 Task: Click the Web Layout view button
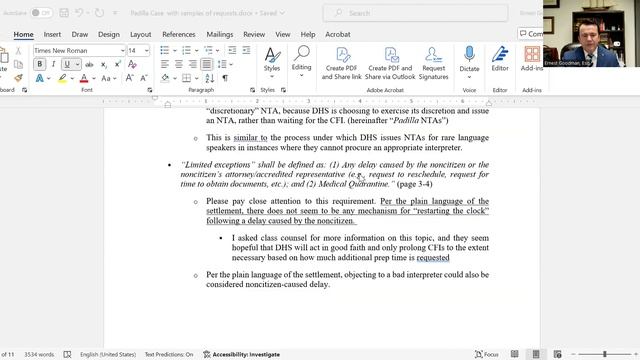pos(557,354)
